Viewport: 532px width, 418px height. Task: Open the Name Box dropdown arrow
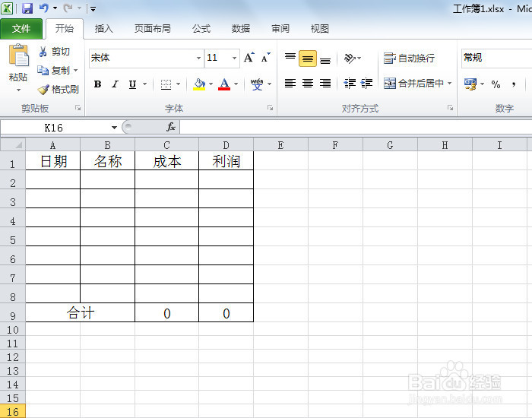(114, 128)
